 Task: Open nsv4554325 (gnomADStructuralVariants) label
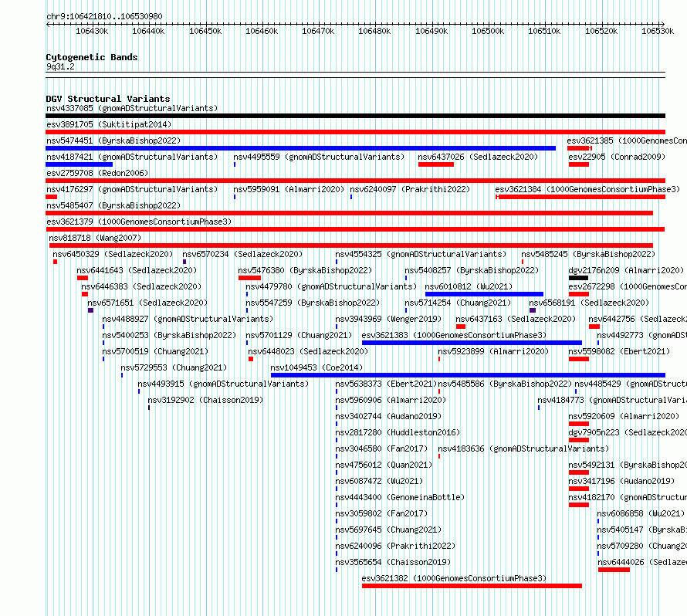tap(421, 254)
